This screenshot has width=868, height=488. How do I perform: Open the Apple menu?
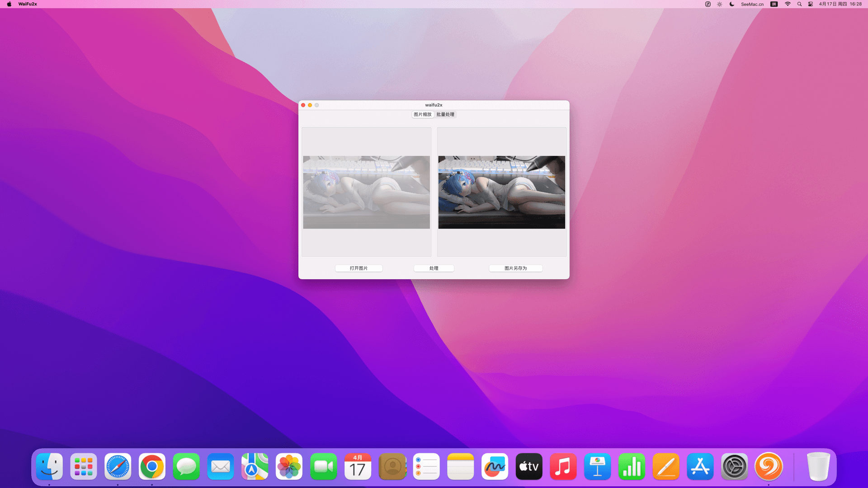coord(9,4)
